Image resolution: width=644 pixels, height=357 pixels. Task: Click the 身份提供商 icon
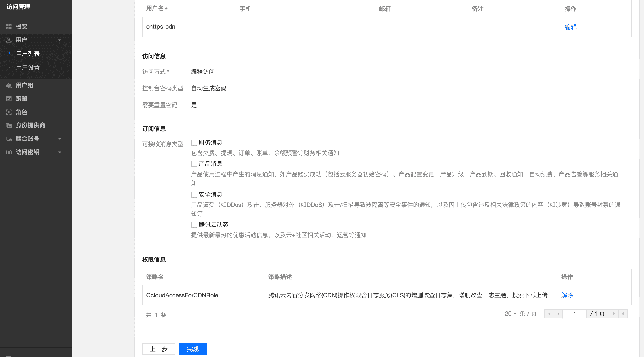[x=9, y=125]
